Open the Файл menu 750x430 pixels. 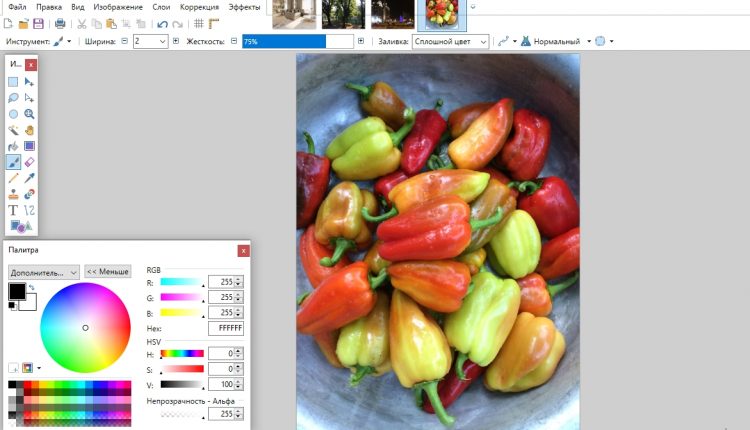(17, 7)
